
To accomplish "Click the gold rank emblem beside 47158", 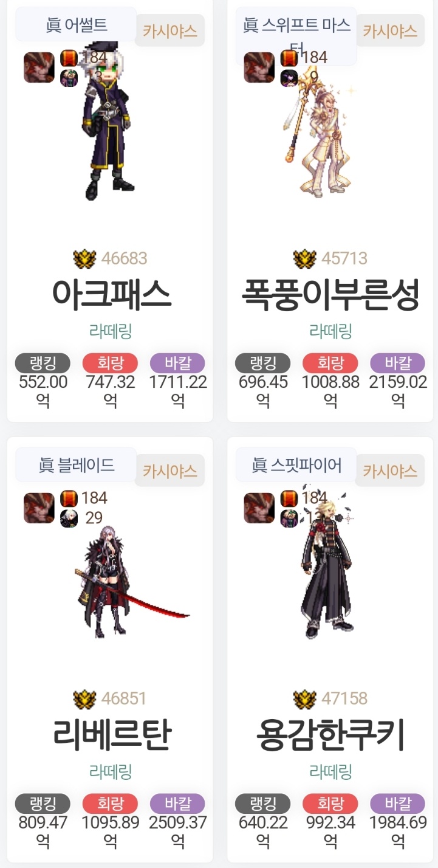I will (x=305, y=699).
